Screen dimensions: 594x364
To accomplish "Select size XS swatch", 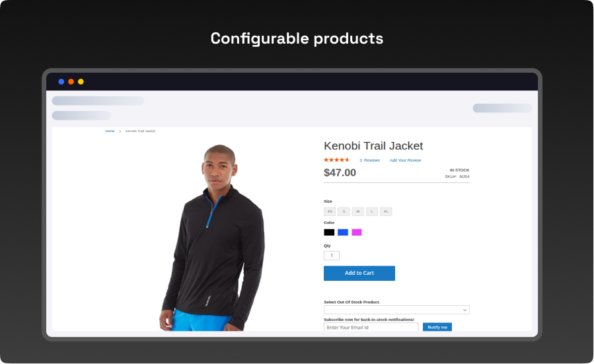I will tap(330, 211).
